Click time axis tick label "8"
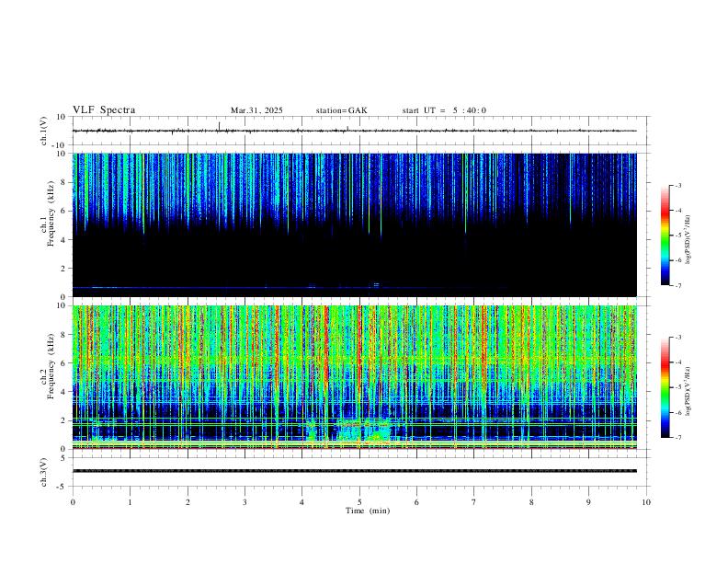Screen dimensions: 728x563 531,502
